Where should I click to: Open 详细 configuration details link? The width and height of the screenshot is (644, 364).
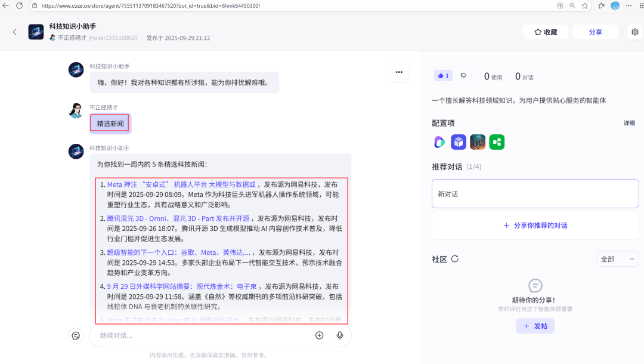629,123
